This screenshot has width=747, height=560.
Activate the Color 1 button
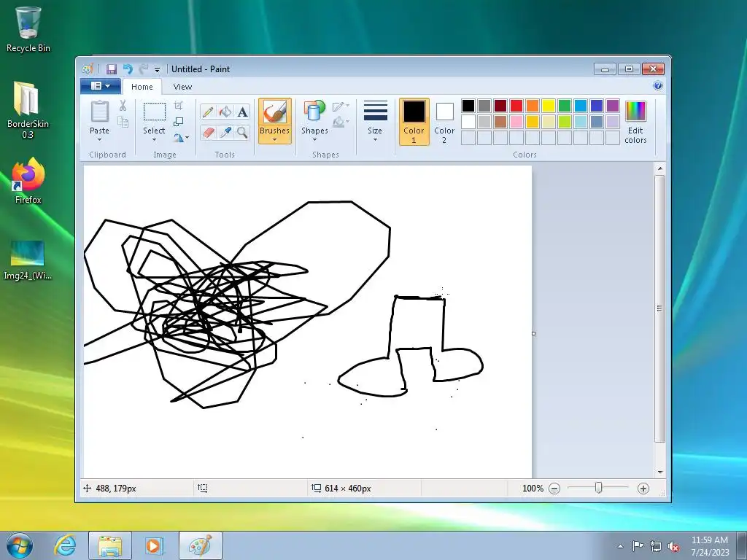point(414,122)
